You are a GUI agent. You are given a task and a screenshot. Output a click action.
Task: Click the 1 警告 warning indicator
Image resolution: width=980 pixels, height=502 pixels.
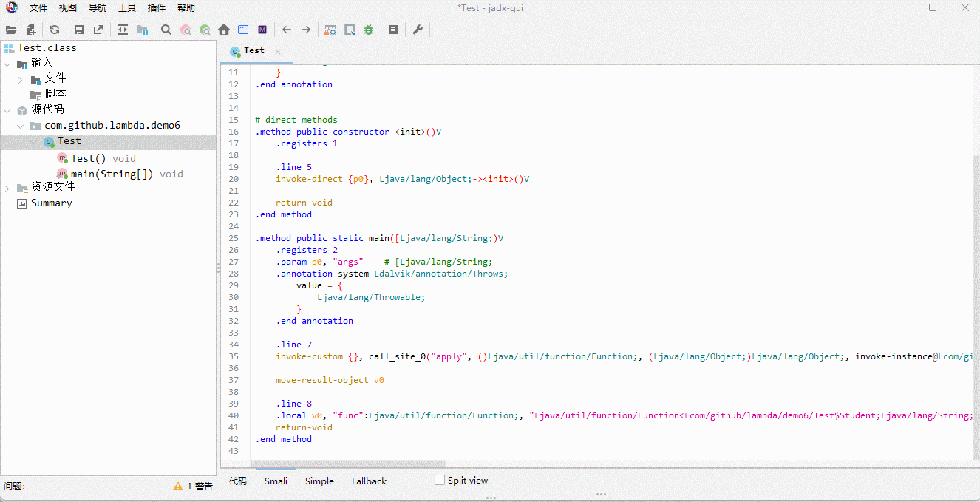(x=193, y=486)
